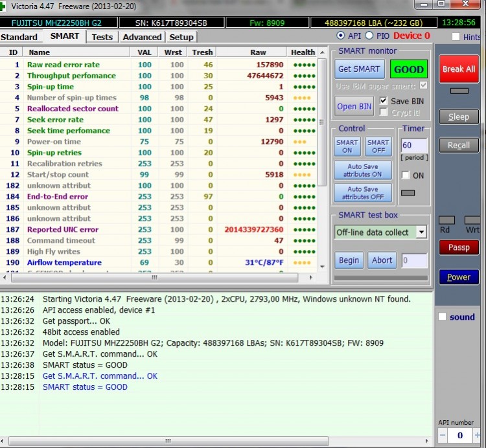
Task: Select the PIO radio button
Action: (369, 36)
